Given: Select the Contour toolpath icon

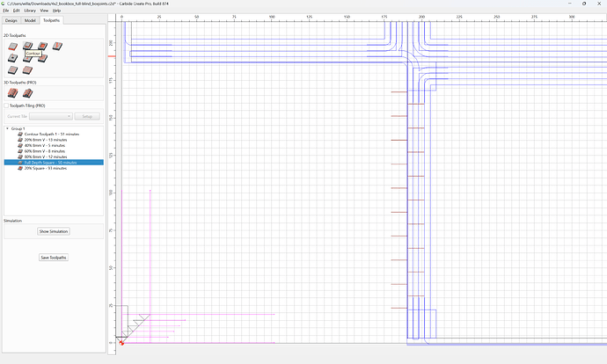Looking at the screenshot, I should tap(27, 46).
